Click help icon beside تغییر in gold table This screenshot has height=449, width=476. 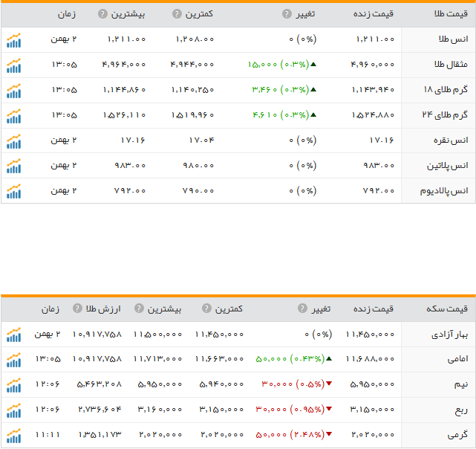point(287,13)
